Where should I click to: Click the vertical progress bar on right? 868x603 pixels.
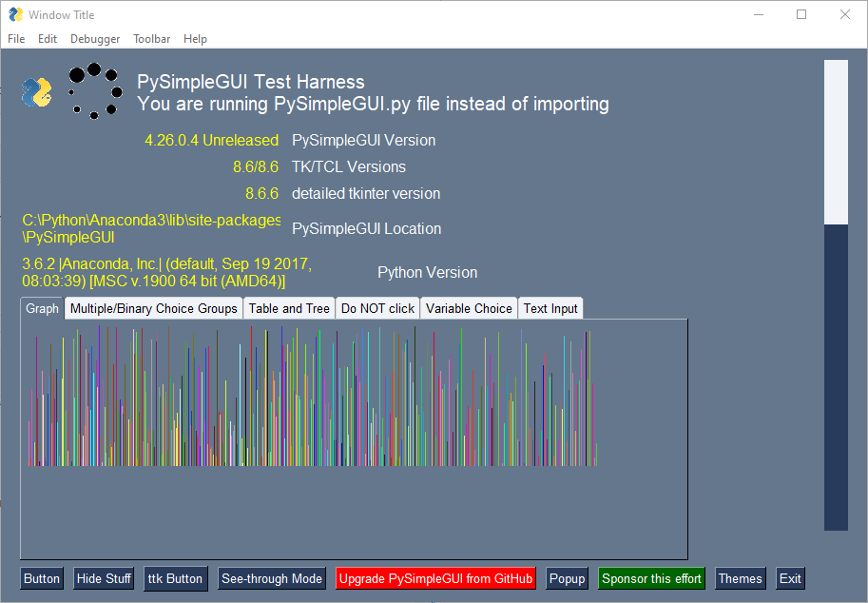pyautogui.click(x=836, y=295)
